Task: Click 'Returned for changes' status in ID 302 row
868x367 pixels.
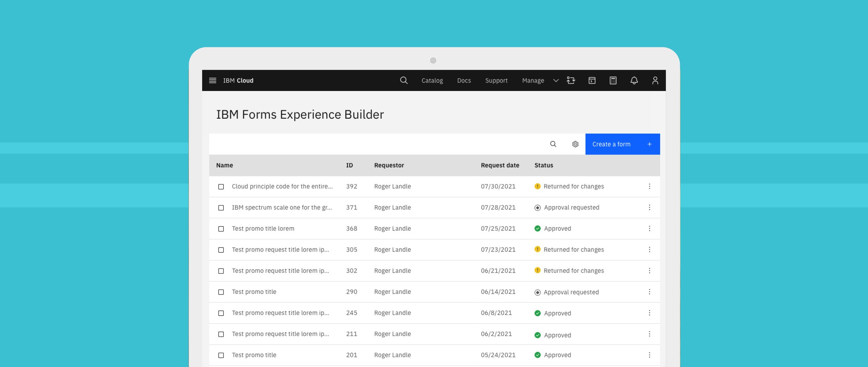Action: point(574,270)
